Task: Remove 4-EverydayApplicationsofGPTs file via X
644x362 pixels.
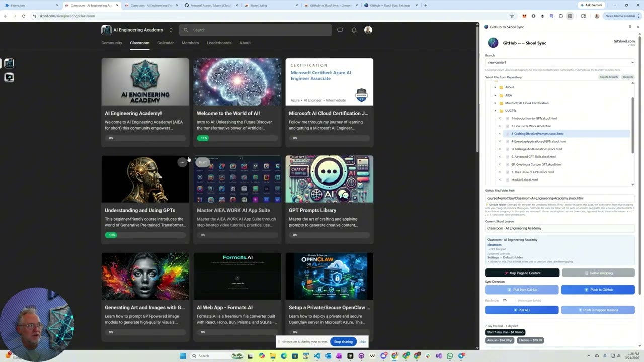Action: (500, 141)
